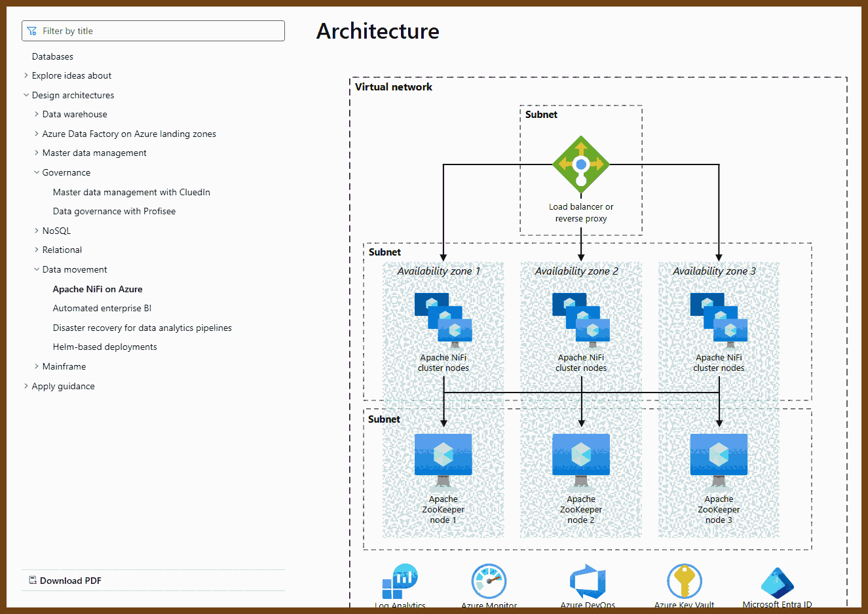The height and width of the screenshot is (614, 868).
Task: Open the Automated enterprise BI article
Action: pyautogui.click(x=102, y=308)
